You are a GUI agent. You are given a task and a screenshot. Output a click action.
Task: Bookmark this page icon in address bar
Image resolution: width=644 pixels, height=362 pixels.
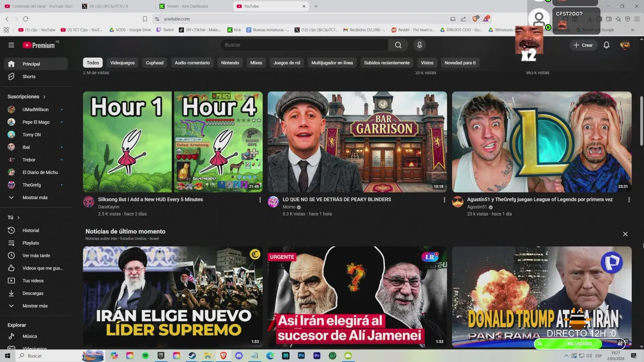pyautogui.click(x=145, y=19)
